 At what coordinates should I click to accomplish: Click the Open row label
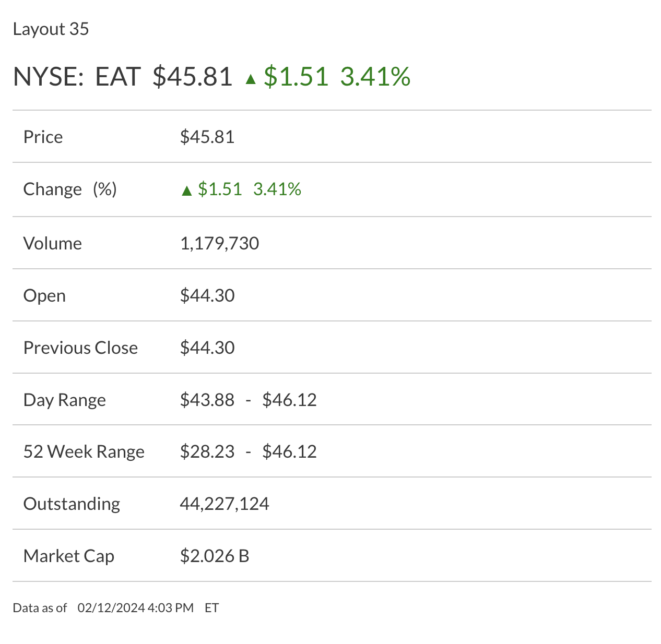(x=44, y=295)
